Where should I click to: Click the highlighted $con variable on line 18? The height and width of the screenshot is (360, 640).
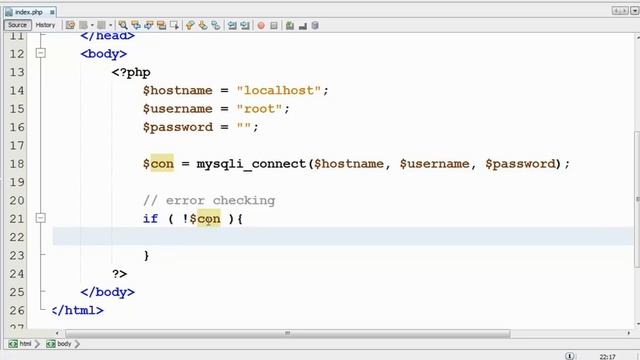158,164
